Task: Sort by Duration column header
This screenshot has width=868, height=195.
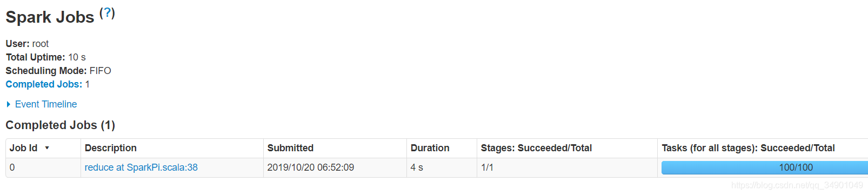Action: [430, 148]
